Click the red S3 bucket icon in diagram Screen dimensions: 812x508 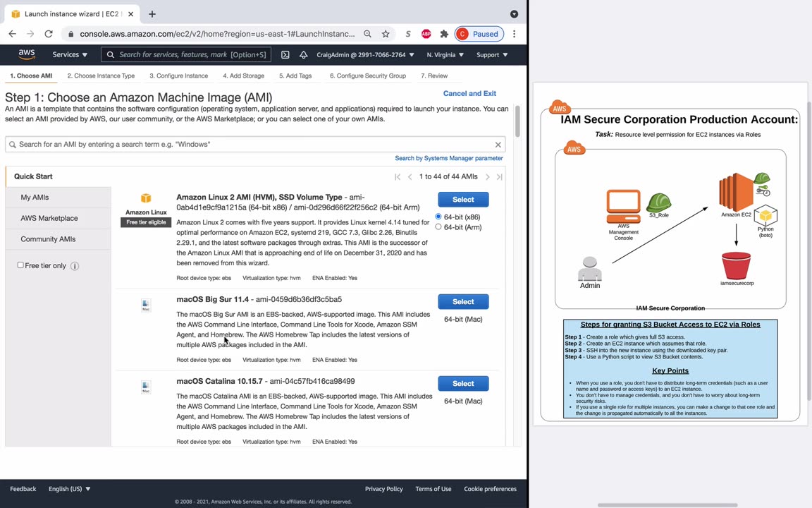(736, 265)
